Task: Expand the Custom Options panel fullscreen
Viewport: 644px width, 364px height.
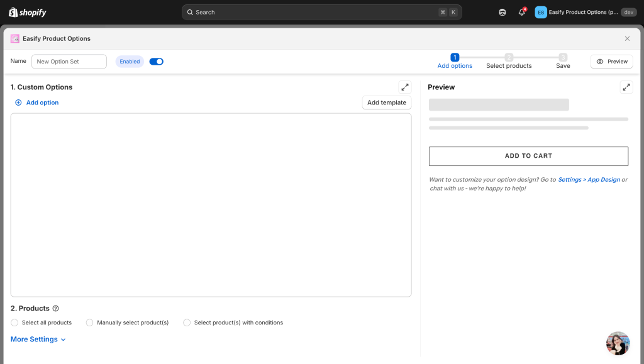Action: [x=404, y=87]
